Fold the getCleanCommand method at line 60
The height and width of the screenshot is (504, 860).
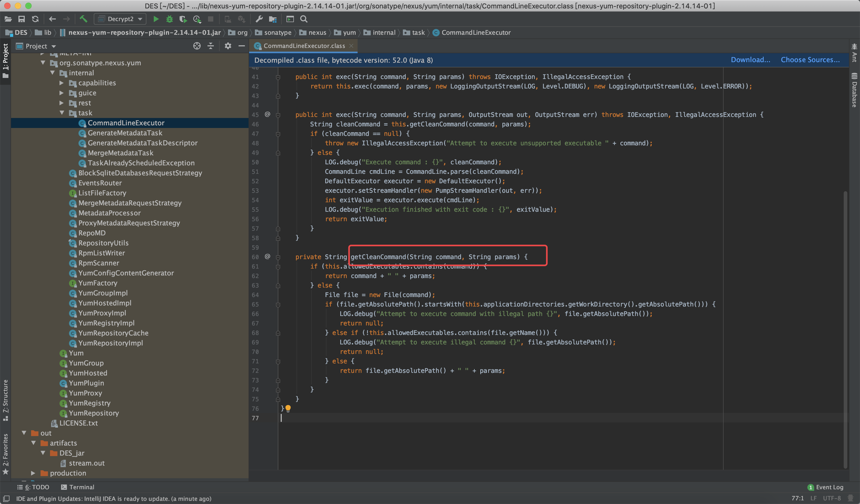278,257
